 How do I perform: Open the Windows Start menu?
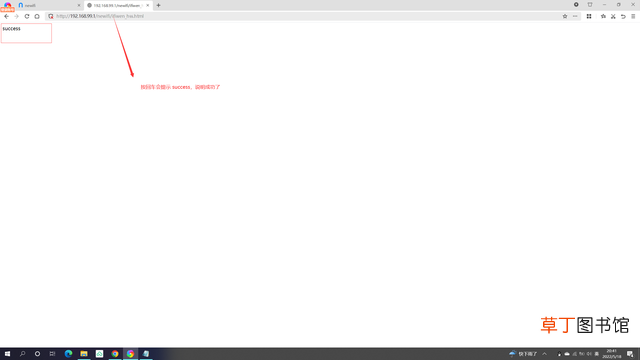point(7,354)
